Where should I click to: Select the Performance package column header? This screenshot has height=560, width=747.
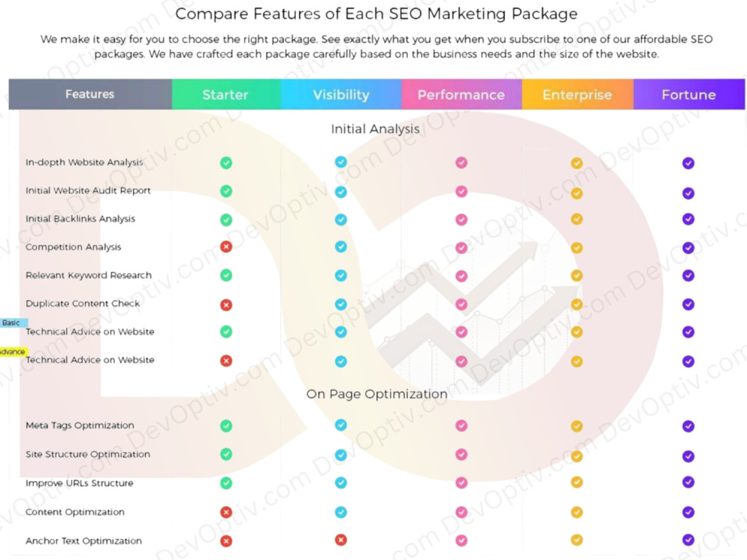pos(462,94)
